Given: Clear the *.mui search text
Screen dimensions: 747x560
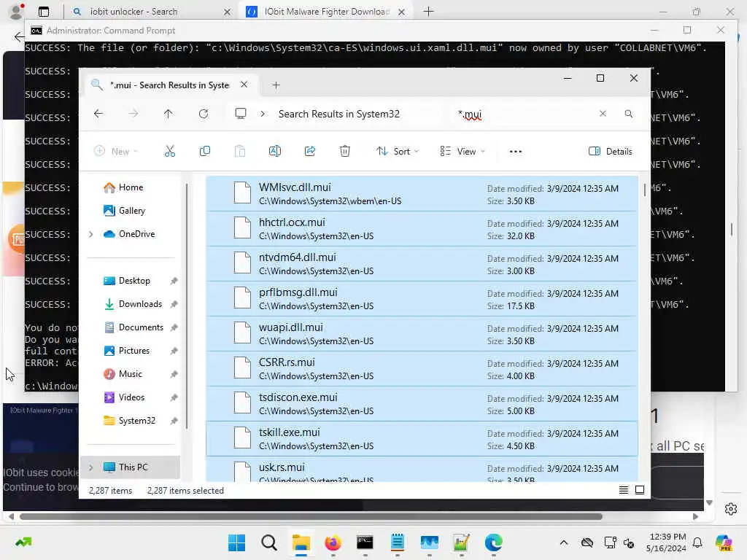Looking at the screenshot, I should (x=603, y=114).
